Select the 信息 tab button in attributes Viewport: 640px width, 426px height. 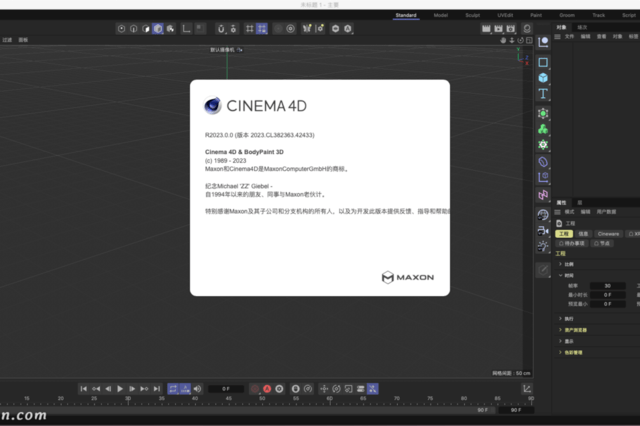coord(584,234)
